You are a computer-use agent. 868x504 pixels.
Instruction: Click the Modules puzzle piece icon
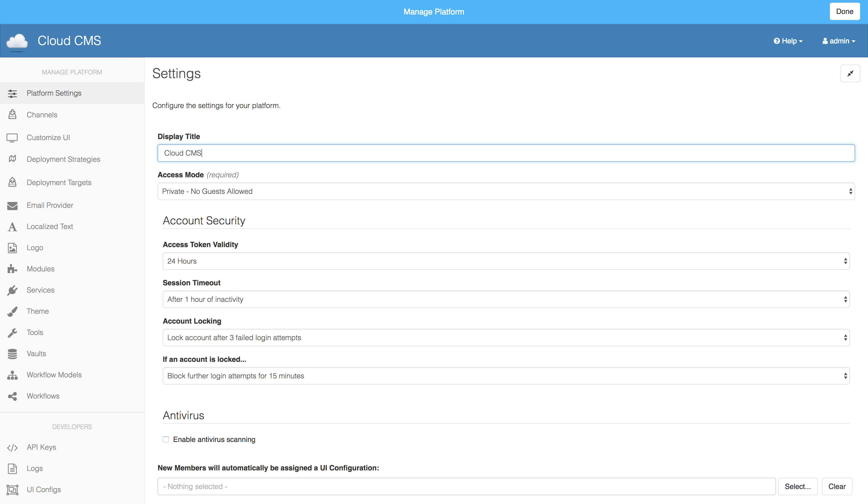[x=12, y=269]
